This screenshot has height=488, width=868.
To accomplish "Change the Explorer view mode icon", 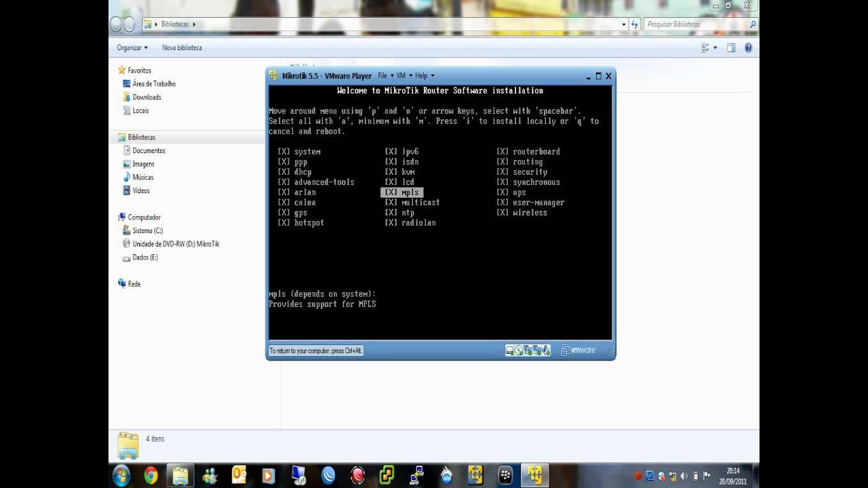I will 706,47.
